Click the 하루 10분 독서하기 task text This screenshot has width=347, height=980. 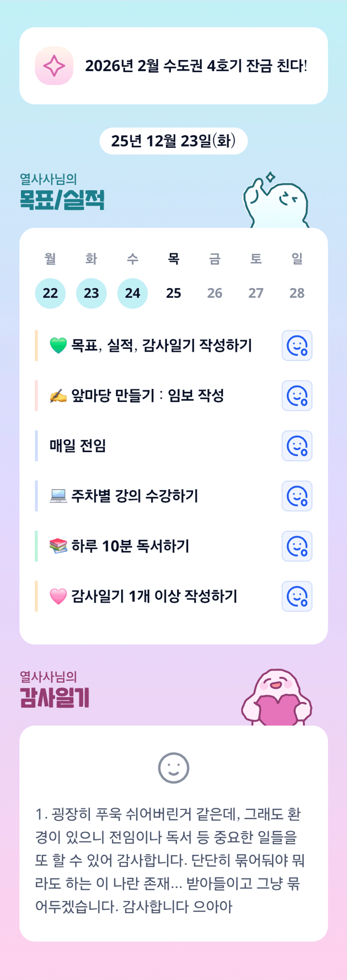coord(130,546)
